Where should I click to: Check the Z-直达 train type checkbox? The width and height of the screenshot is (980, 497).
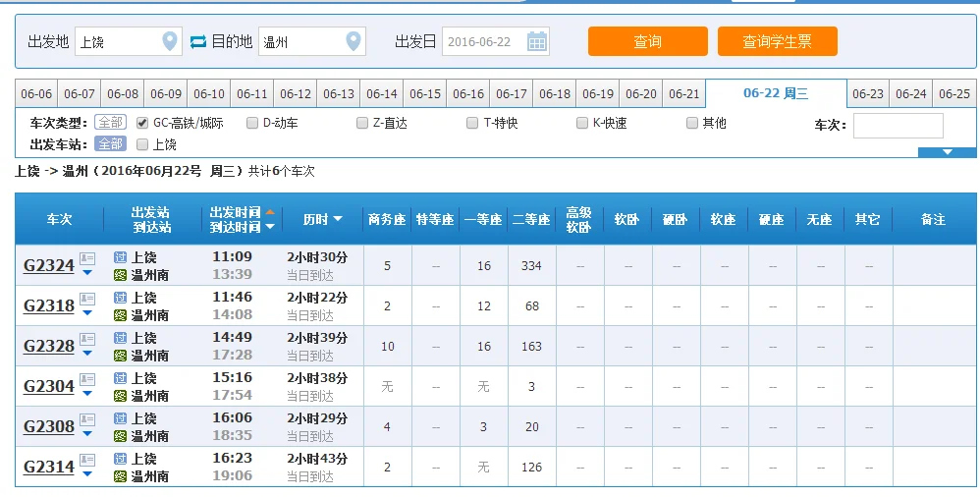362,123
